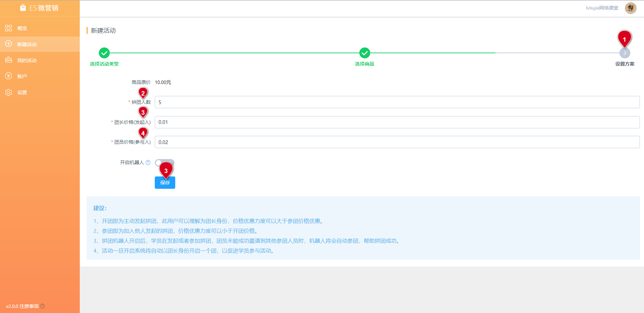
Task: Click the 选择商品 completed step checkmark
Action: point(364,53)
